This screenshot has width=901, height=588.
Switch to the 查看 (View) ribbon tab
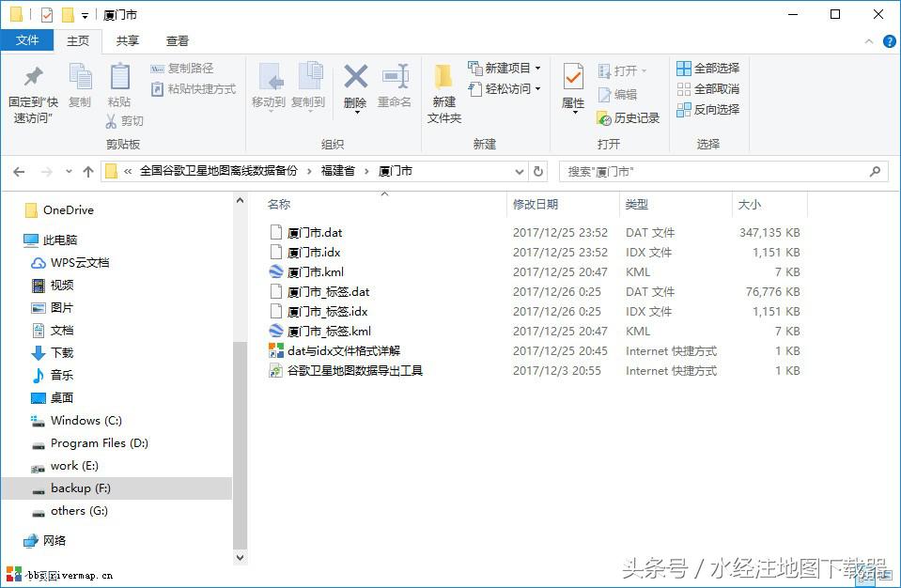[175, 40]
